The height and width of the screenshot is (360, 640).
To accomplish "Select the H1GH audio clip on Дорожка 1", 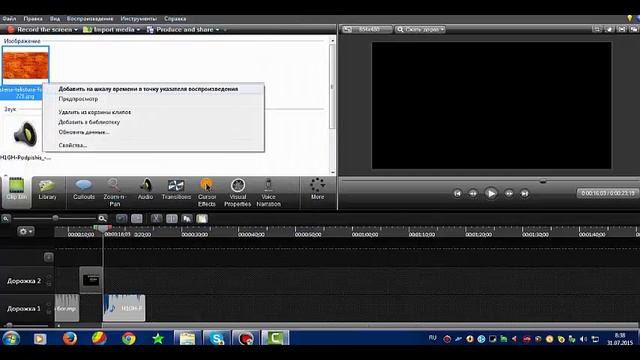I will coord(124,308).
